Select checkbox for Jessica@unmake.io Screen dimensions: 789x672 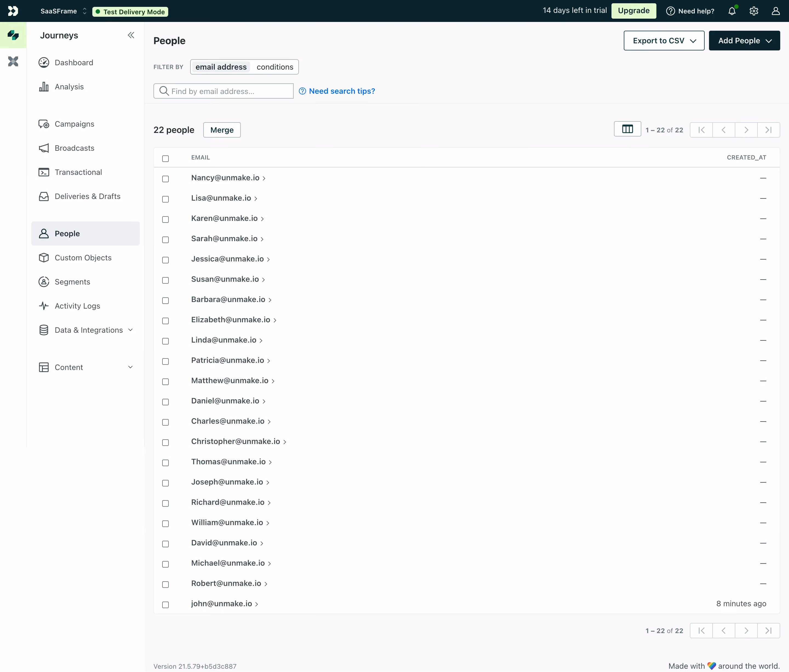[165, 260]
